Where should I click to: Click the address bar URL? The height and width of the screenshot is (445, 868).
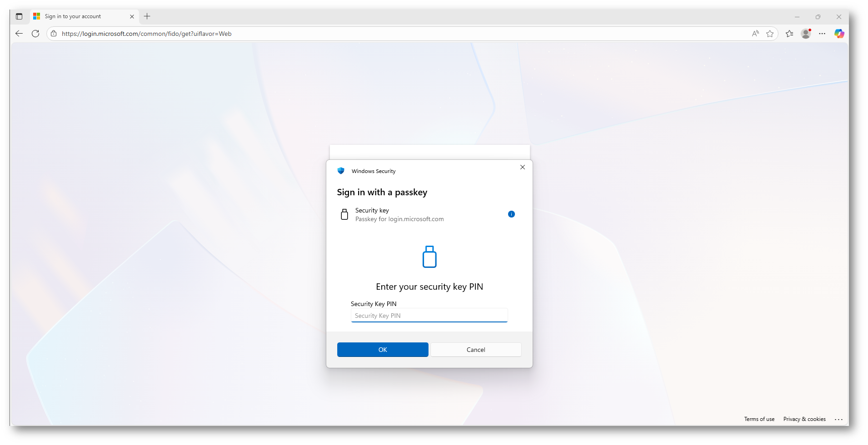(146, 34)
